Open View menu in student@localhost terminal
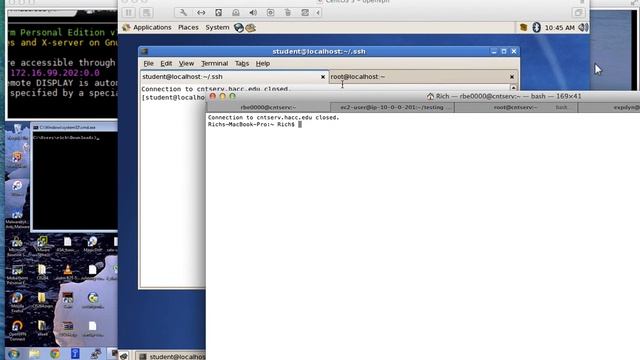640x360 pixels. tap(186, 63)
